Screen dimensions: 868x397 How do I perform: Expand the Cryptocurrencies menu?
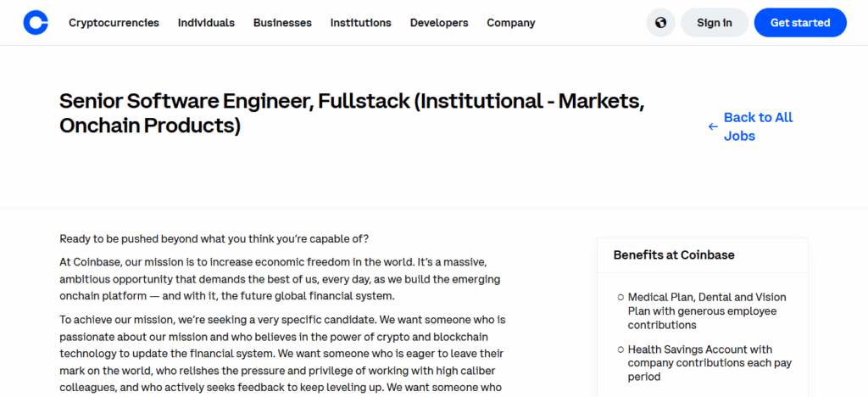point(114,23)
